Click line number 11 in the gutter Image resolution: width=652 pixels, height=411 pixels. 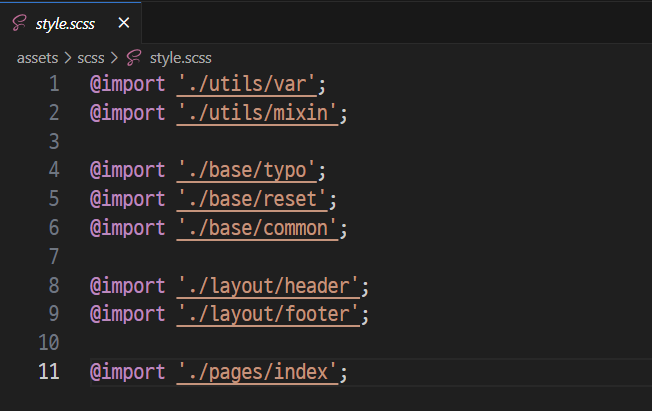point(49,371)
